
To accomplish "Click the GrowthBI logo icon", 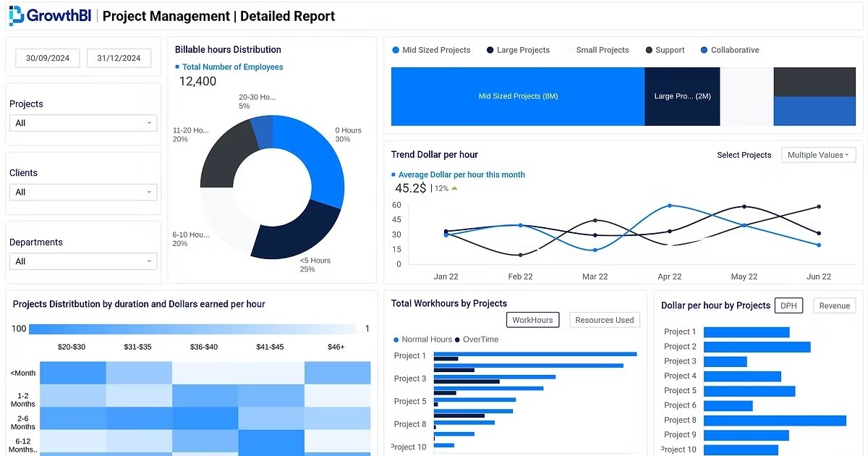I will 16,15.
